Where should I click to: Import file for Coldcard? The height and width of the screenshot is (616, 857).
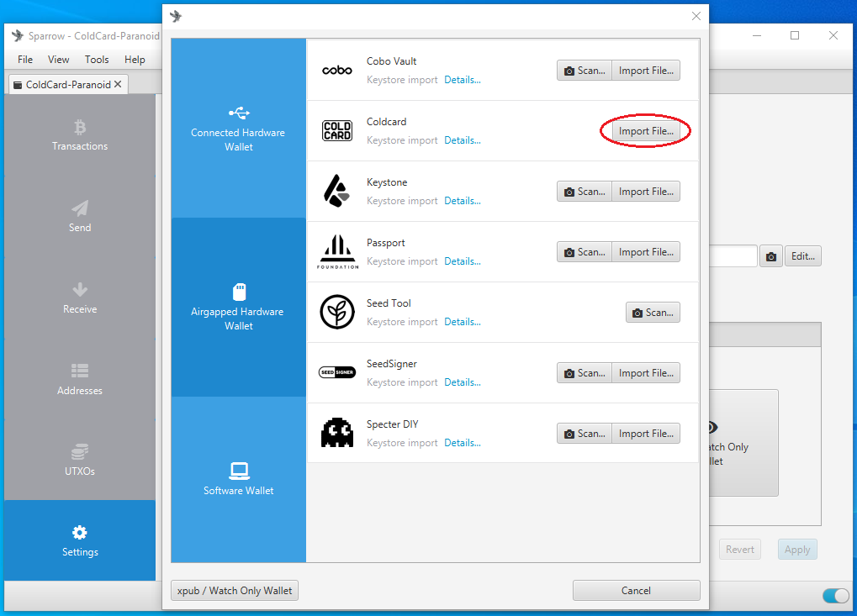(646, 131)
